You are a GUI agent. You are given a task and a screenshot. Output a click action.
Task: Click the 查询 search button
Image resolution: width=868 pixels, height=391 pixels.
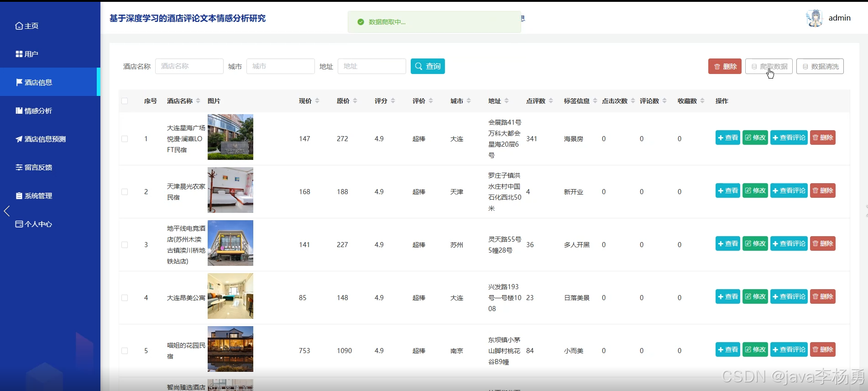[428, 66]
